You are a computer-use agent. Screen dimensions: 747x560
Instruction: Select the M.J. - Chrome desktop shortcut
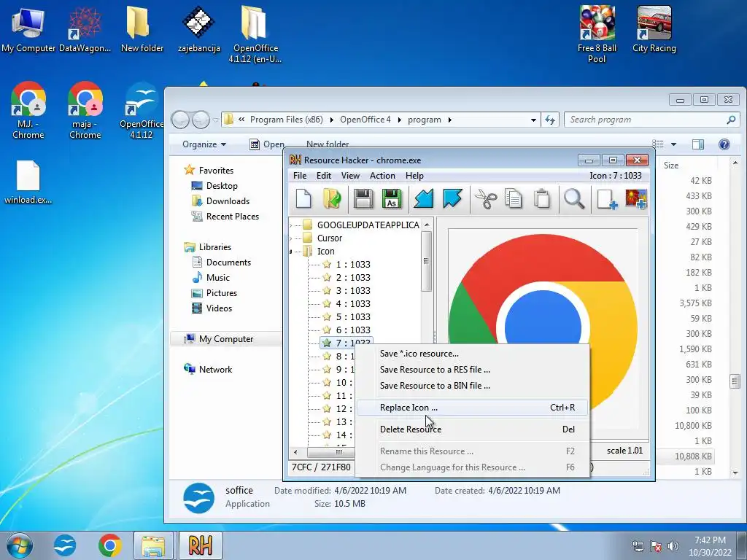point(28,111)
